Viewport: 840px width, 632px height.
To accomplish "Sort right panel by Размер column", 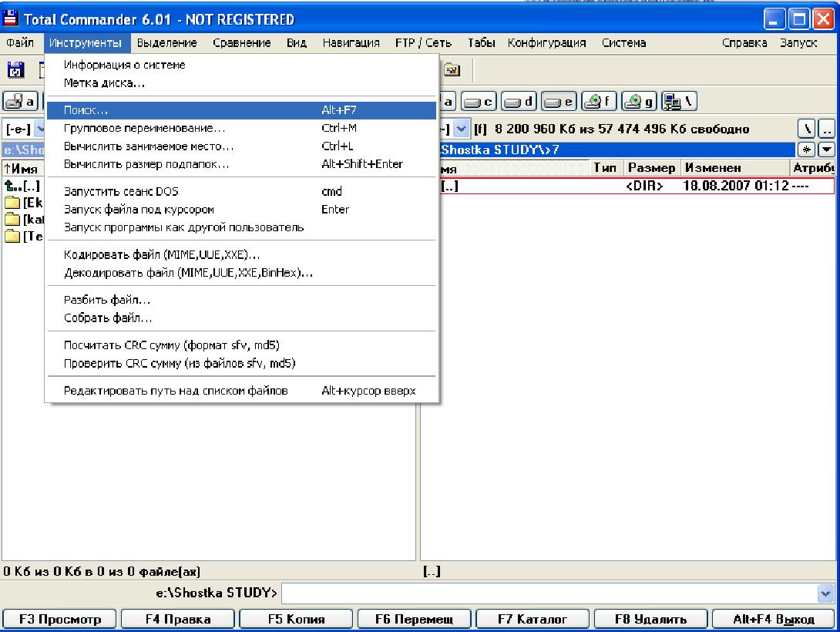I will (652, 168).
